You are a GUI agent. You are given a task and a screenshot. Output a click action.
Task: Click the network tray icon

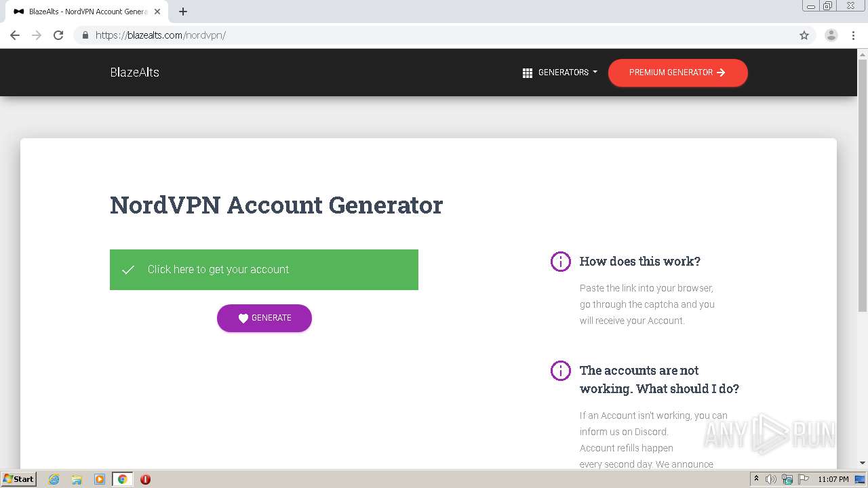[x=787, y=479]
